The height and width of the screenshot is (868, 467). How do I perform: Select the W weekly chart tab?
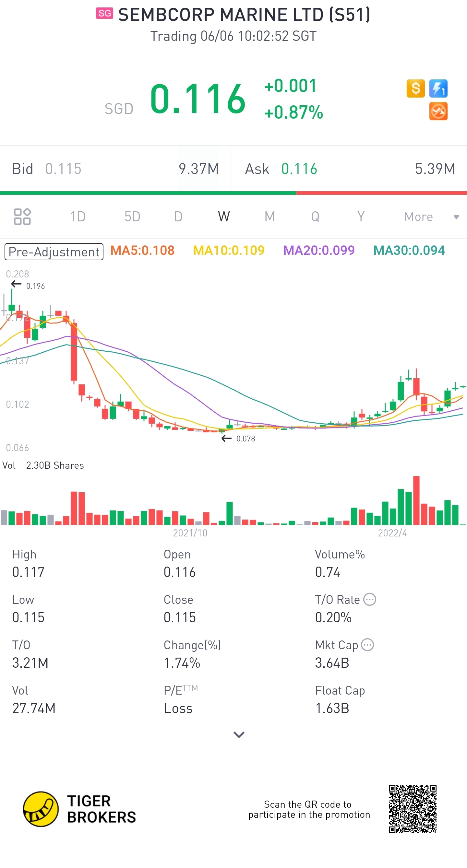click(224, 217)
